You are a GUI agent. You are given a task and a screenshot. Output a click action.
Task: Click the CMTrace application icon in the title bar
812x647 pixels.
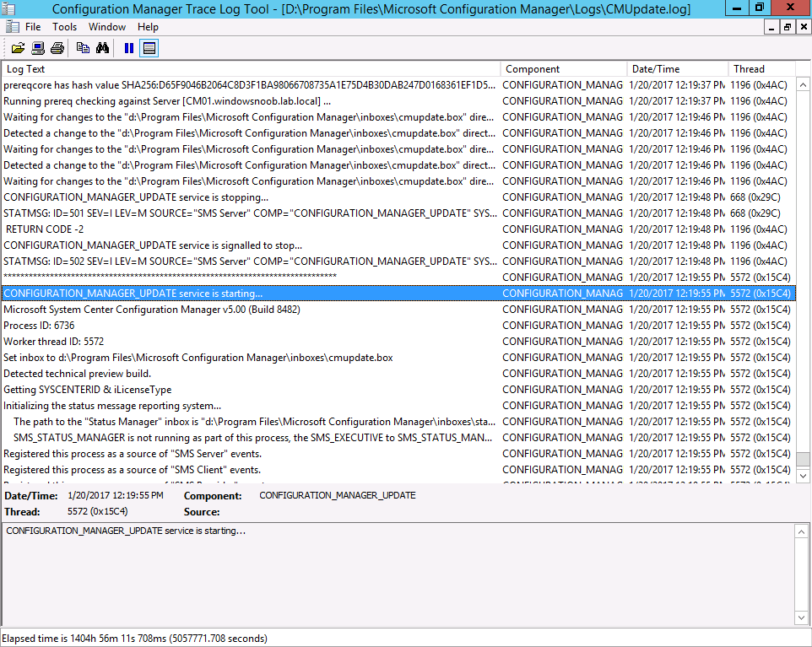8,8
